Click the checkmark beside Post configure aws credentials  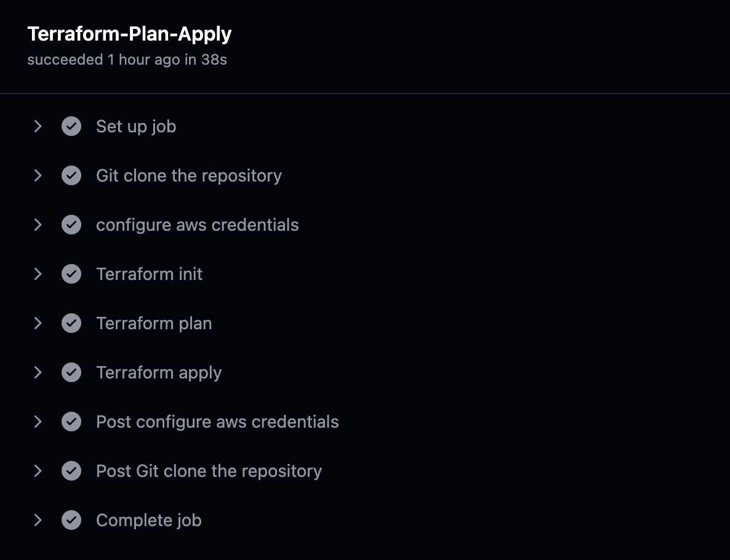71,422
